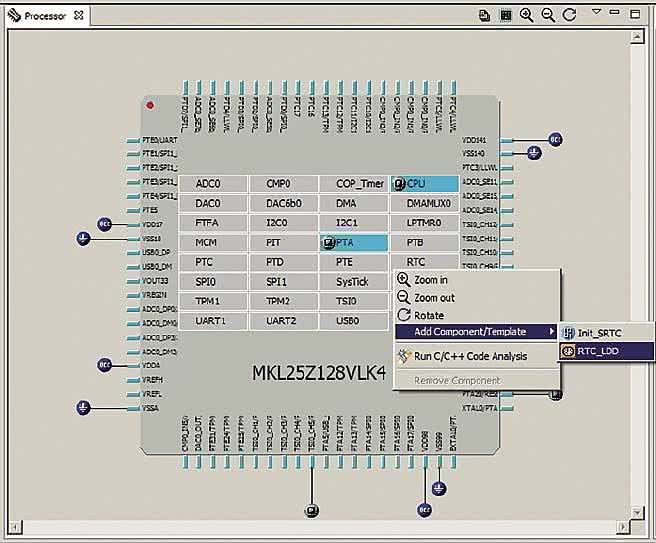The image size is (656, 543).
Task: Choose Zoom in from context menu
Action: coord(430,280)
